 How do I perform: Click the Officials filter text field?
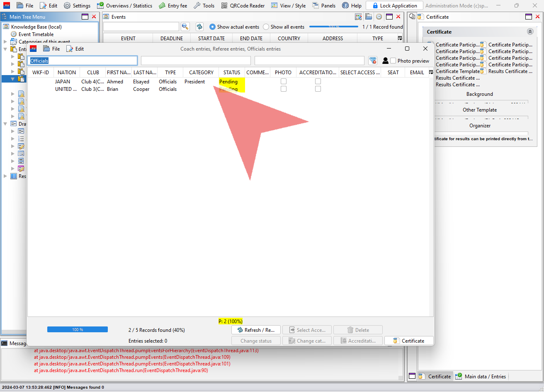pos(83,61)
